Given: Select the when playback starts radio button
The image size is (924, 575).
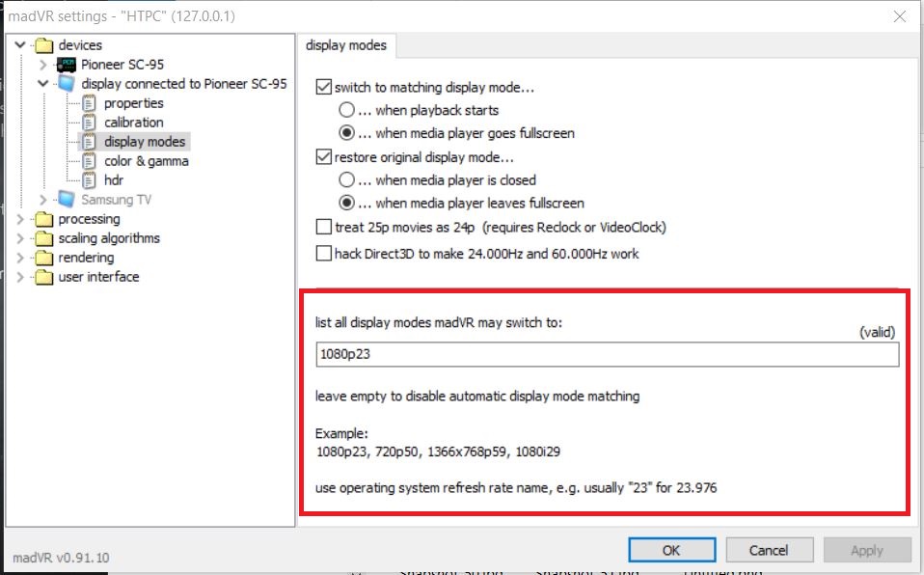Looking at the screenshot, I should [346, 110].
